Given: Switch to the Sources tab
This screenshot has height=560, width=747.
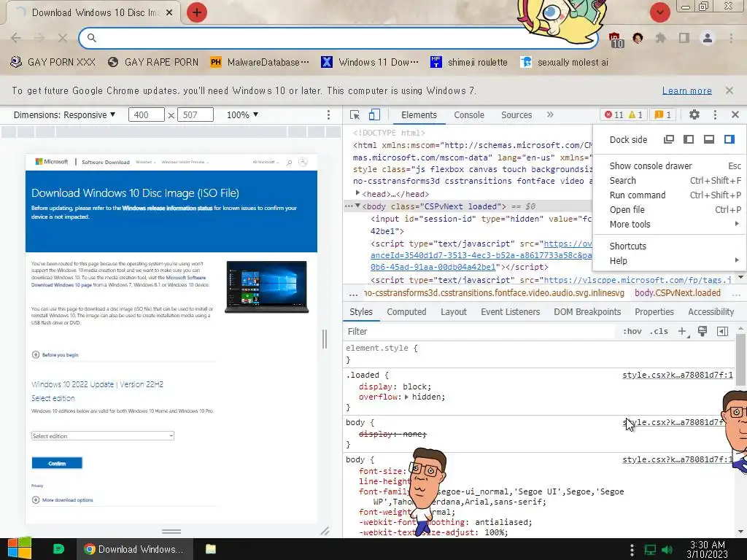Looking at the screenshot, I should click(x=516, y=114).
